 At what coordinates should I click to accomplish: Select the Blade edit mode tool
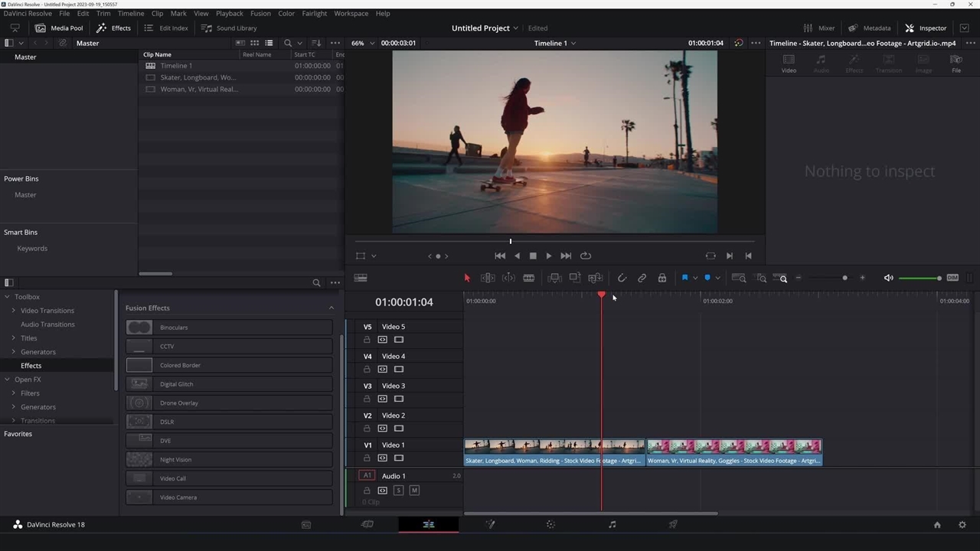tap(528, 278)
